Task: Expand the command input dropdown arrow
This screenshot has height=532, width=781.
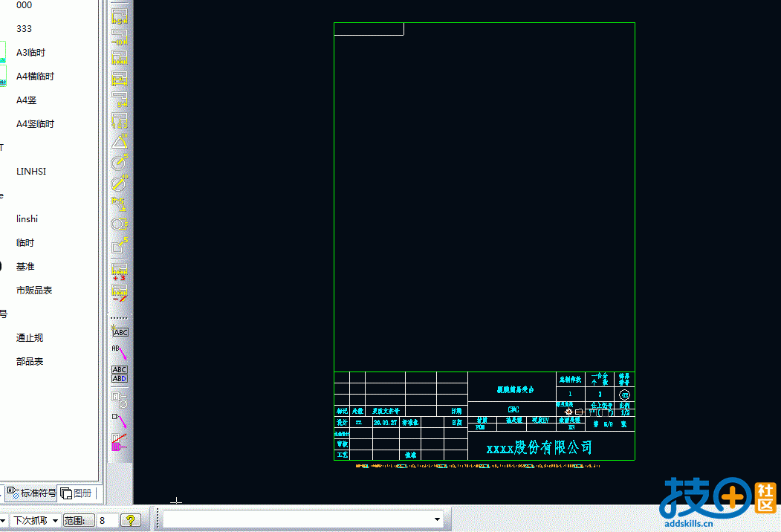Action: coord(437,519)
